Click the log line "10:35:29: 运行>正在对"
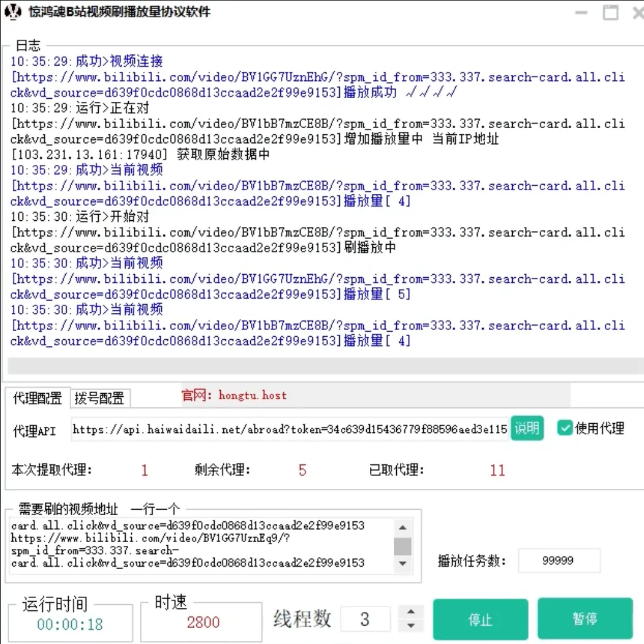Viewport: 644px width, 644px height. (x=80, y=108)
